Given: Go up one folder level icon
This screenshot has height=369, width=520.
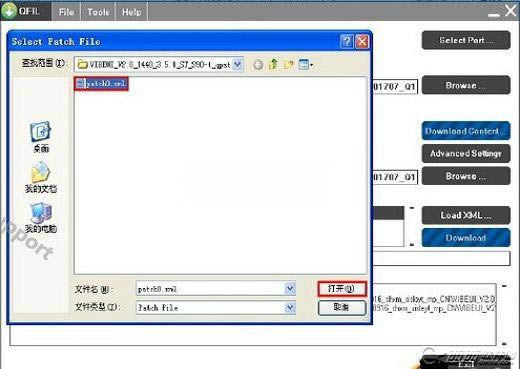Looking at the screenshot, I should coord(273,64).
